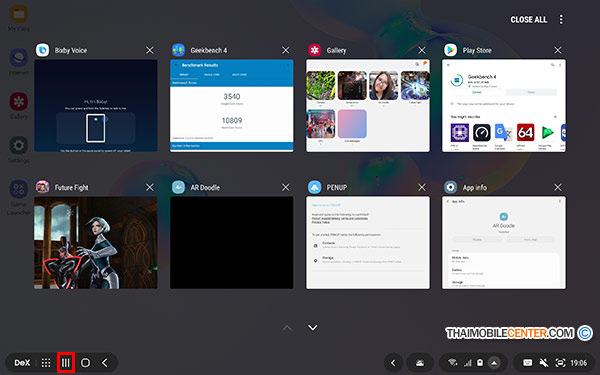Click the Wi-Fi status icon
Viewport: 600px width, 375px height.
[453, 362]
